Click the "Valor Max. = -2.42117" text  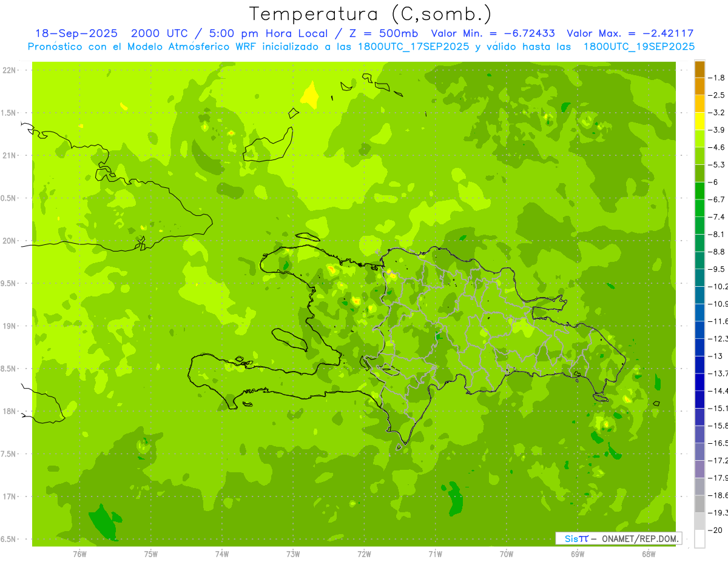point(630,33)
